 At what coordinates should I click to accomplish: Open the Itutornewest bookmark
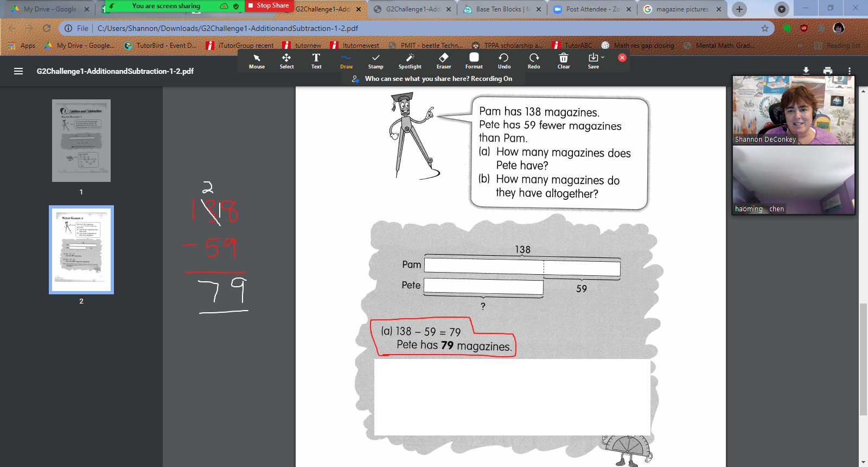pyautogui.click(x=355, y=46)
